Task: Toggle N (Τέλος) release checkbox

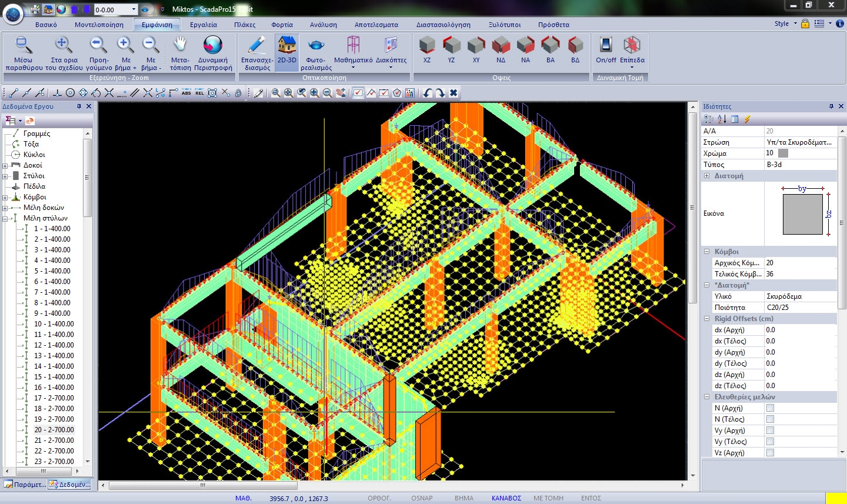Action: tap(770, 419)
